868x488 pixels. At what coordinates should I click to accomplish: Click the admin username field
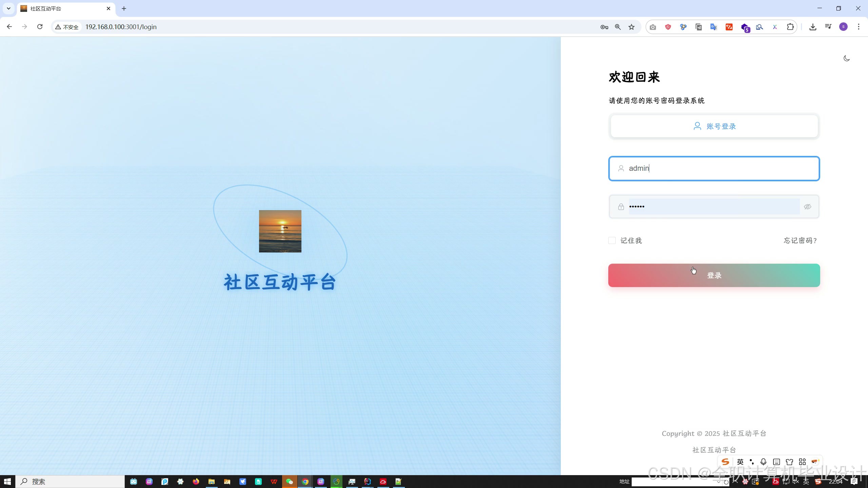[714, 168]
